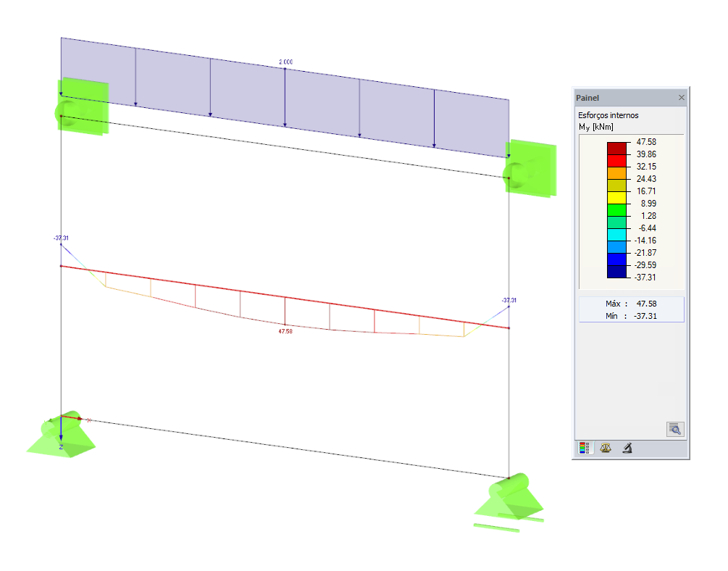Click the blue Z axis arrow
This screenshot has height=571, width=728.
pos(61,430)
